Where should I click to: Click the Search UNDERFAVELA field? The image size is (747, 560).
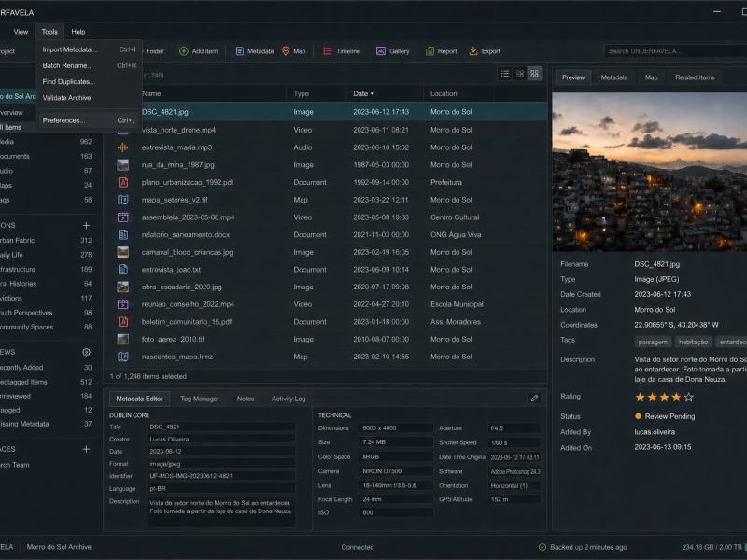(x=675, y=51)
